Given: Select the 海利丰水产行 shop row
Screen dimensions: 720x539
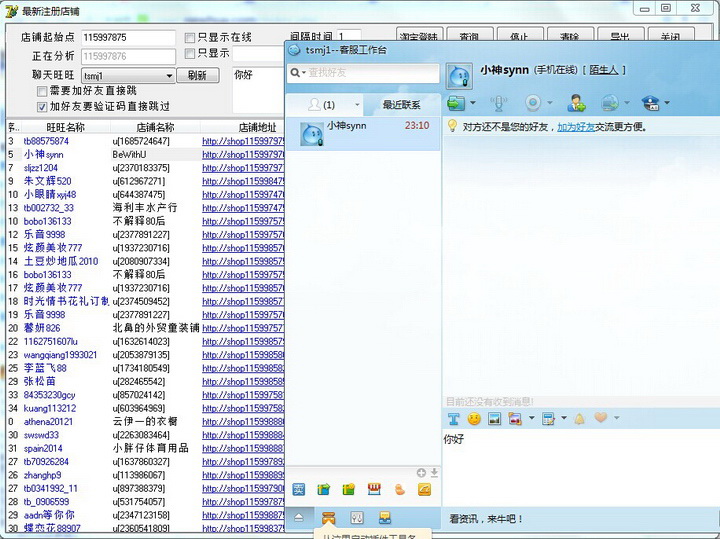Looking at the screenshot, I should coord(146,208).
